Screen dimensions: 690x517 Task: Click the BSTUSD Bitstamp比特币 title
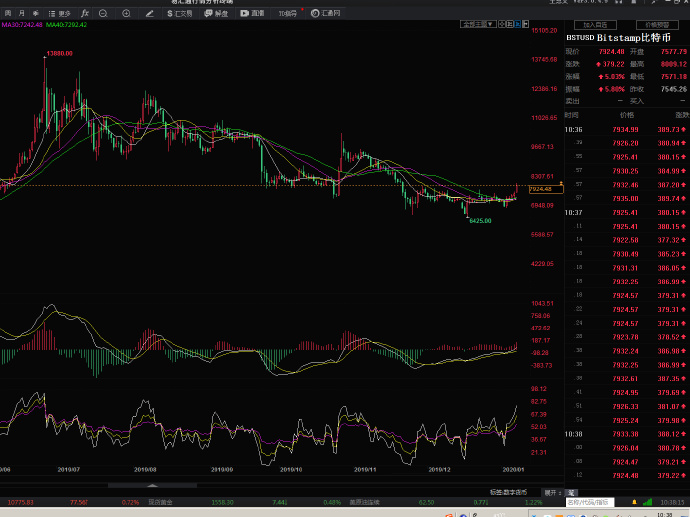pos(618,38)
